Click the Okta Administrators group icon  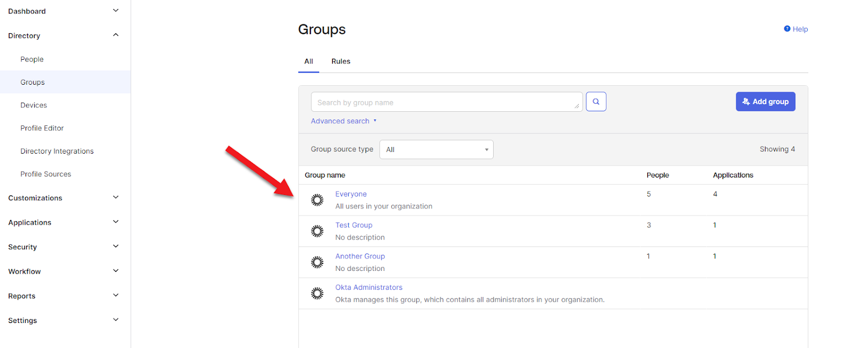317,294
